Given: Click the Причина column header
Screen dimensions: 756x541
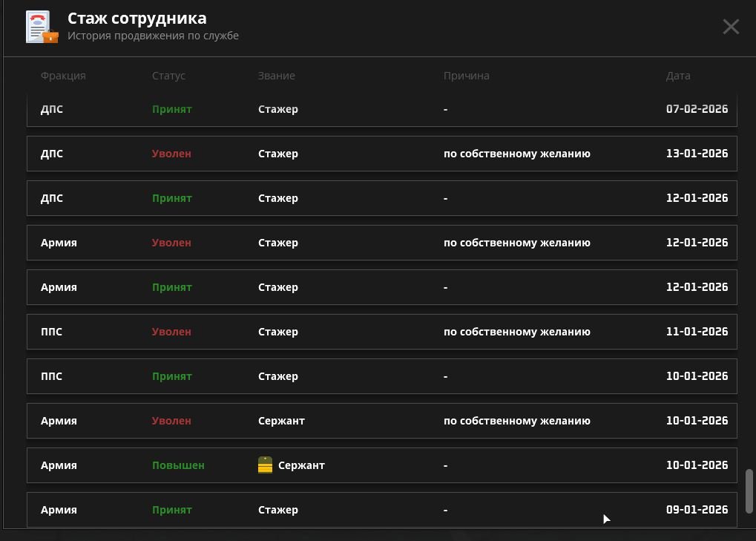Looking at the screenshot, I should click(466, 76).
